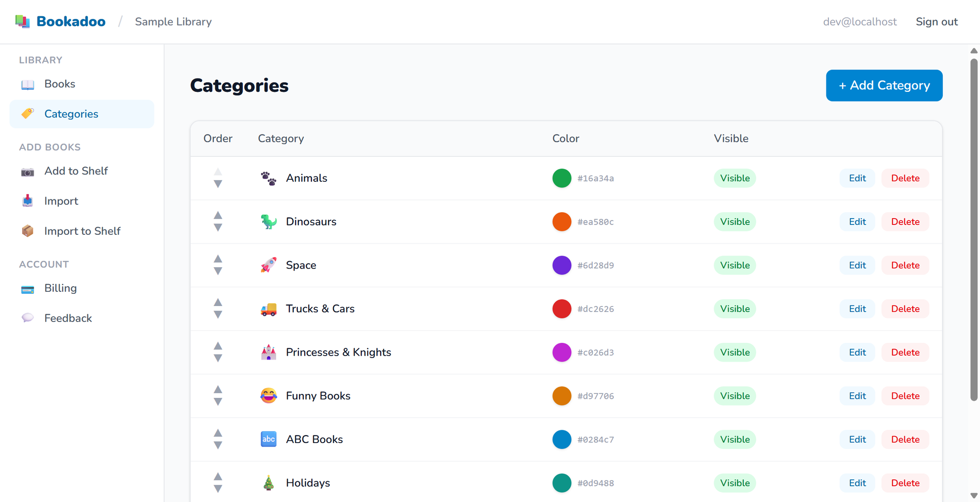Screen dimensions: 980x502
Task: Edit the Animals category
Action: coord(857,178)
